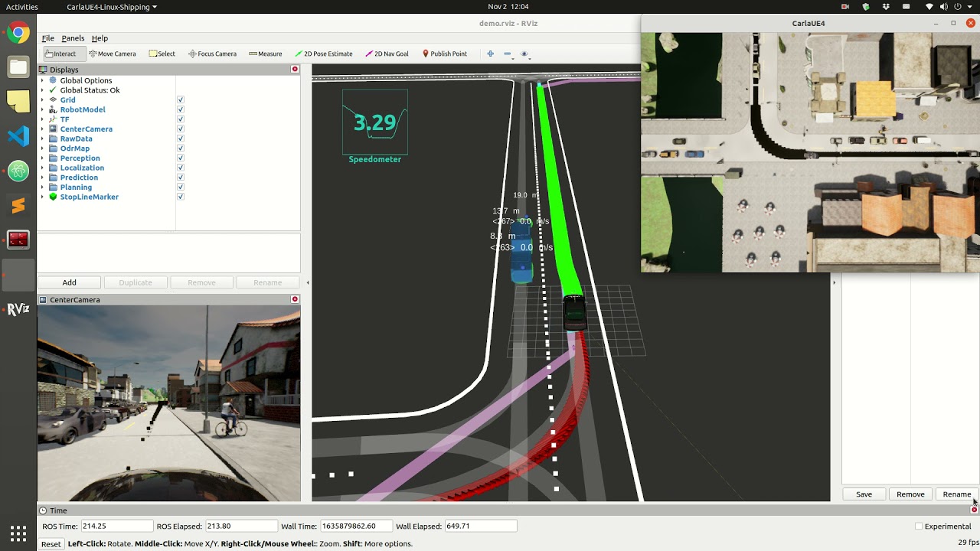The image size is (980, 551).
Task: Expand the RawData group
Action: [43, 139]
